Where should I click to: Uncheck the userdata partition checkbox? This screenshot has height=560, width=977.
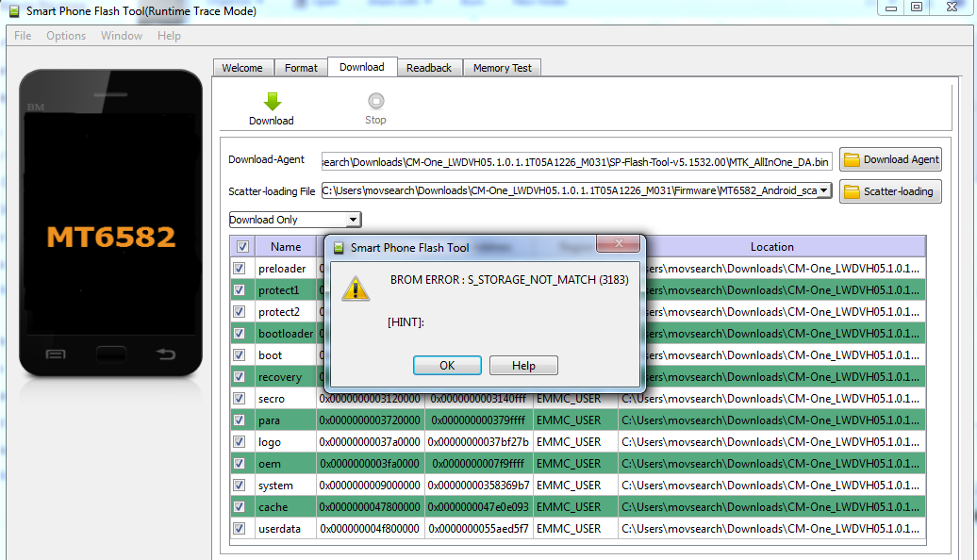(239, 528)
